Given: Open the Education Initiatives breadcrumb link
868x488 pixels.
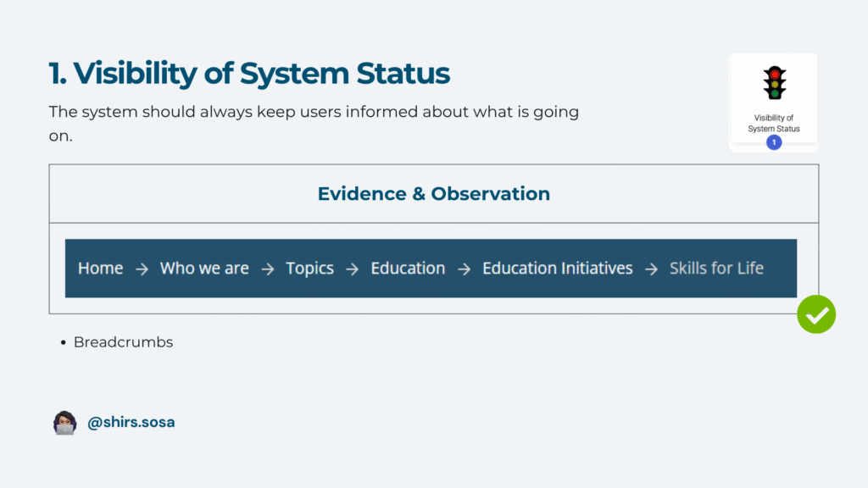Looking at the screenshot, I should [x=557, y=269].
